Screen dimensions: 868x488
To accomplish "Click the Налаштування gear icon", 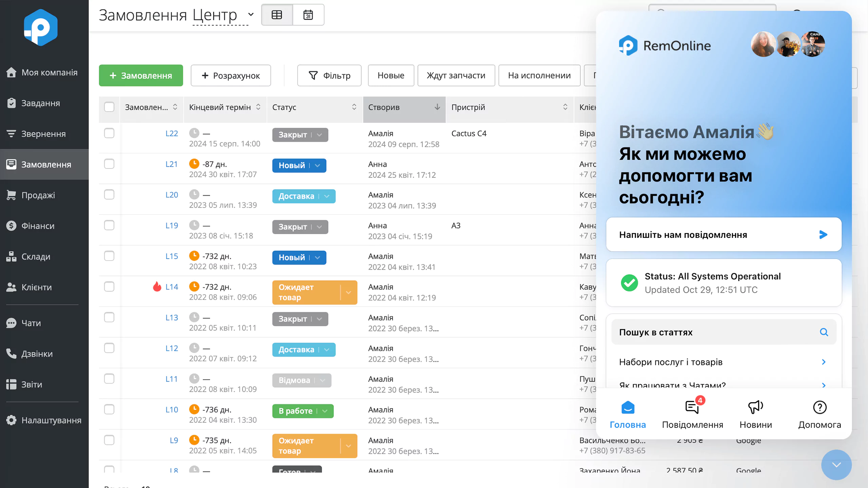I will 11,420.
